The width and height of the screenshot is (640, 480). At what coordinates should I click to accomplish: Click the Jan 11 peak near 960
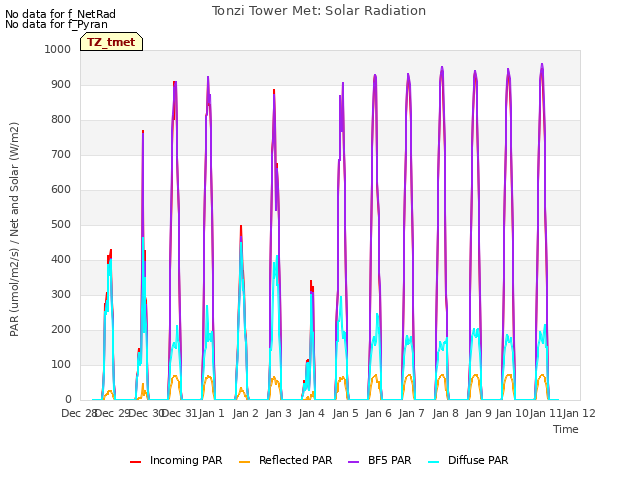coord(542,64)
